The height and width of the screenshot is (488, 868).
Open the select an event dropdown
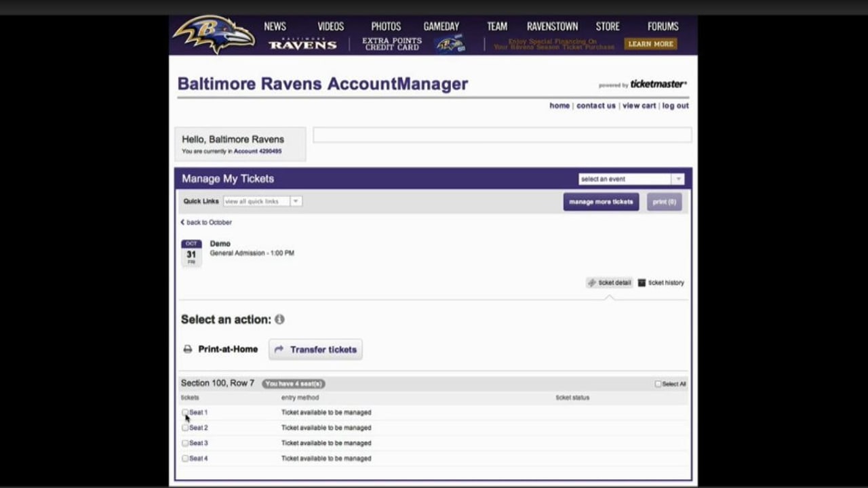pyautogui.click(x=631, y=179)
